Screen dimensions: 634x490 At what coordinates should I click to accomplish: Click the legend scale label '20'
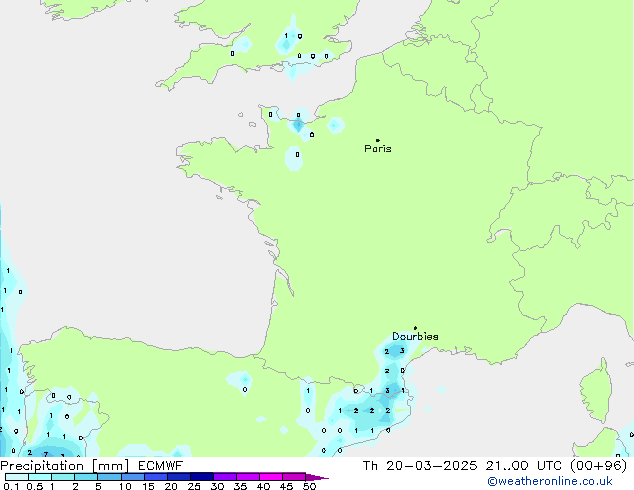[171, 486]
